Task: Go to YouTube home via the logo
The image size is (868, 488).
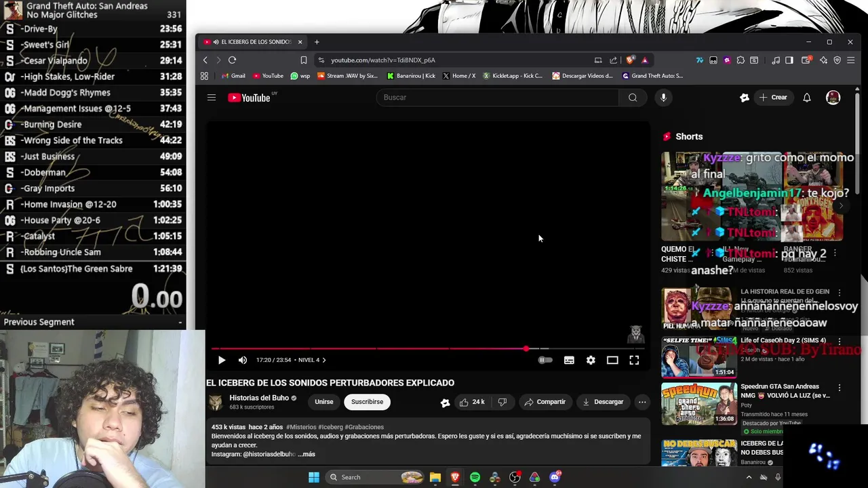Action: coord(250,98)
